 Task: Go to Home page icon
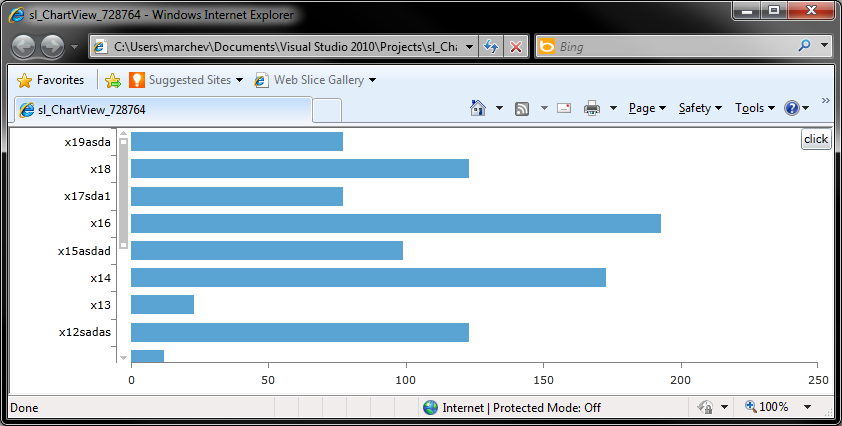(477, 108)
